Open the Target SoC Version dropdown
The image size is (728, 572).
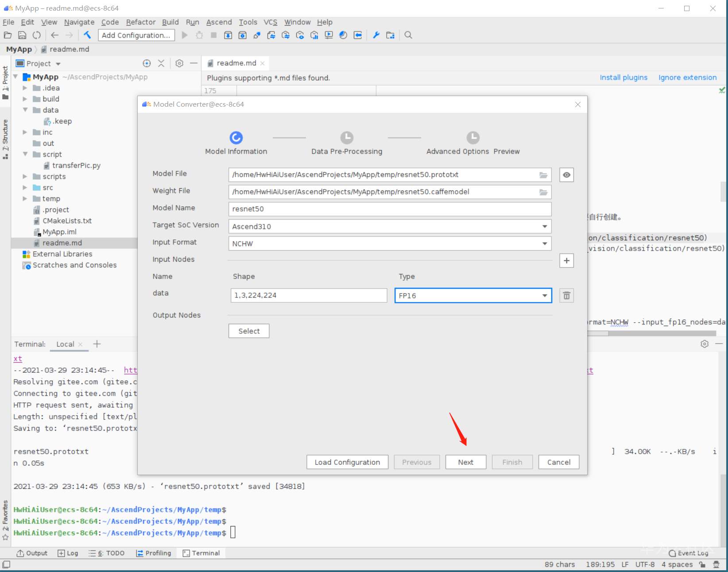(x=544, y=226)
